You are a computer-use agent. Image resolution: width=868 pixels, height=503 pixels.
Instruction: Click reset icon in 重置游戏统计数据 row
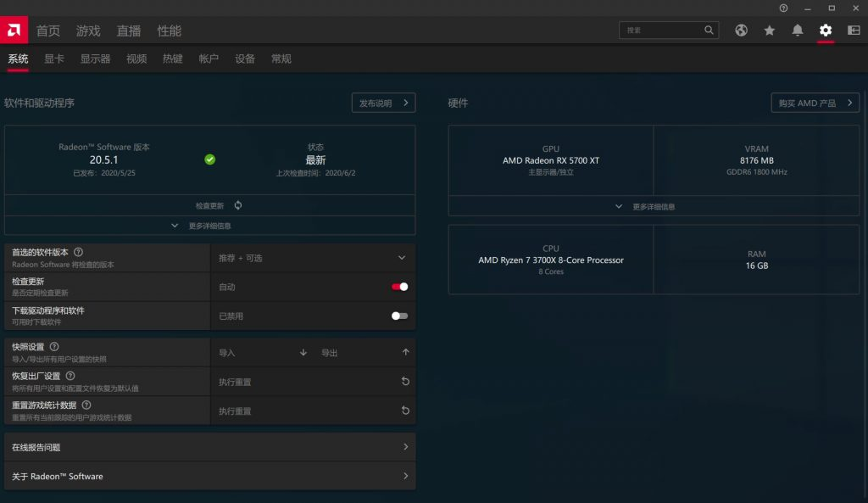click(405, 411)
